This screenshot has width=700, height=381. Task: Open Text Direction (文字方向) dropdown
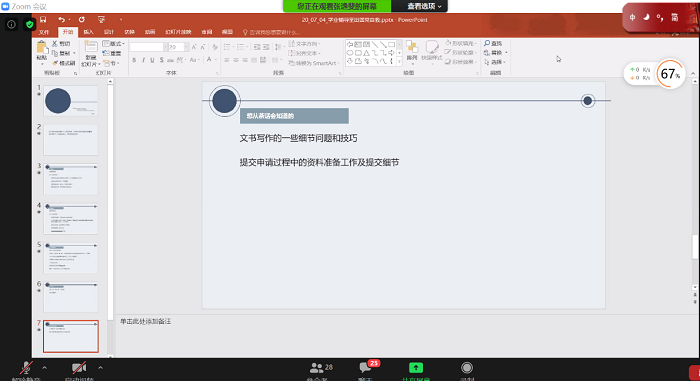tap(304, 44)
